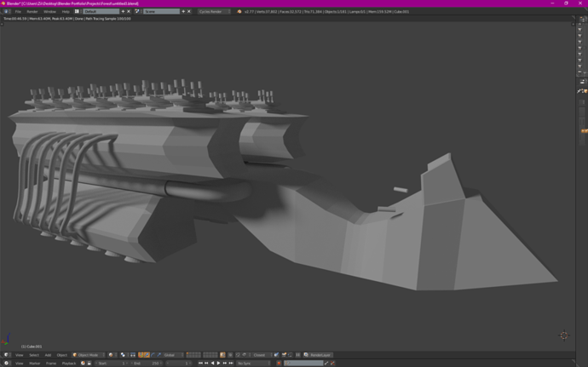Expand the Cycles Render engine dropdown
588x367 pixels.
[x=214, y=12]
